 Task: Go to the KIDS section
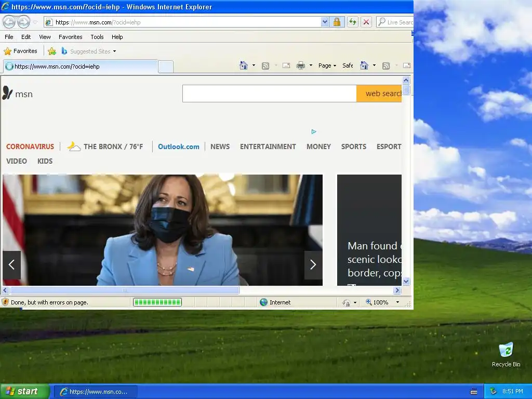pos(45,161)
